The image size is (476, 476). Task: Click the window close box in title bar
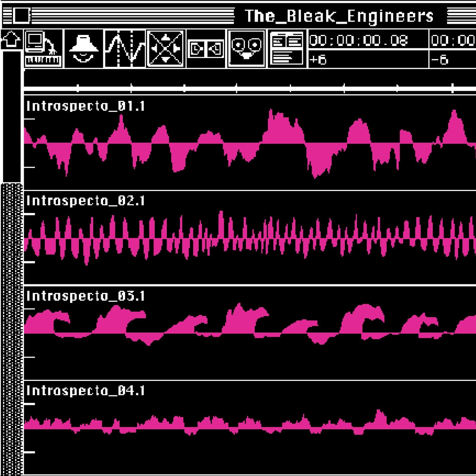(22, 16)
